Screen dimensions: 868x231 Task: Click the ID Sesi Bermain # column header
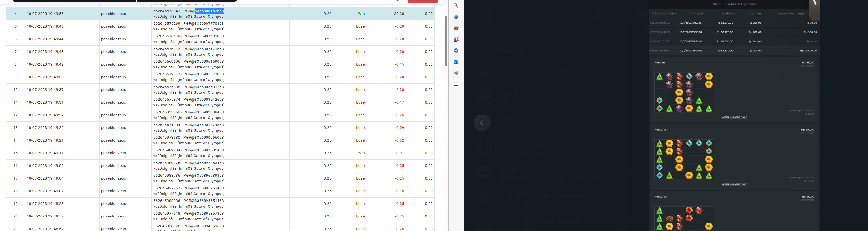[663, 14]
